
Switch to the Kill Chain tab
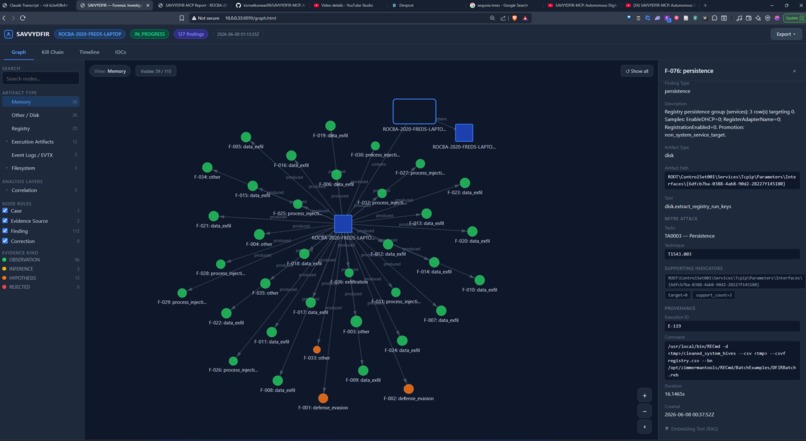[52, 52]
